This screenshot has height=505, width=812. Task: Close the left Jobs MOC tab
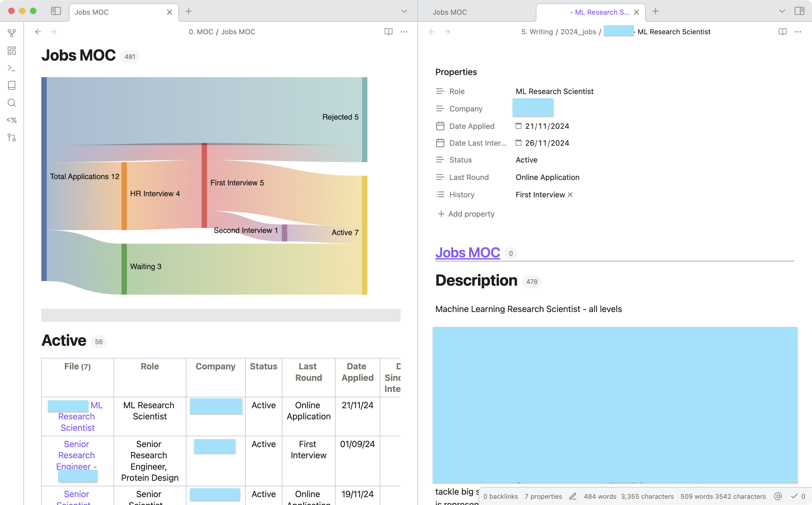tap(170, 12)
